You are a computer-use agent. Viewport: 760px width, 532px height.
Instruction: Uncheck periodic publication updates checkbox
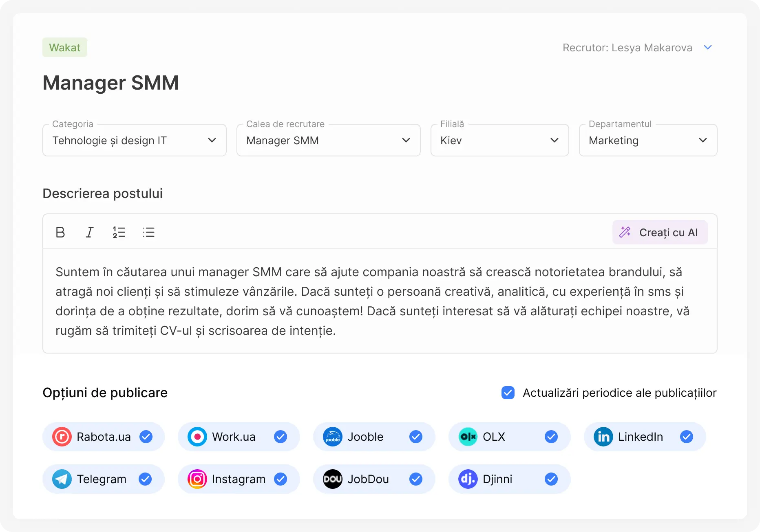[x=508, y=393]
